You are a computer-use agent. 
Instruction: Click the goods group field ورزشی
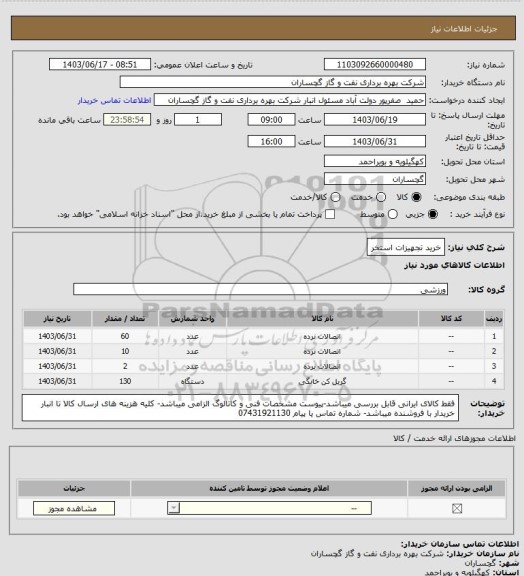tap(260, 289)
